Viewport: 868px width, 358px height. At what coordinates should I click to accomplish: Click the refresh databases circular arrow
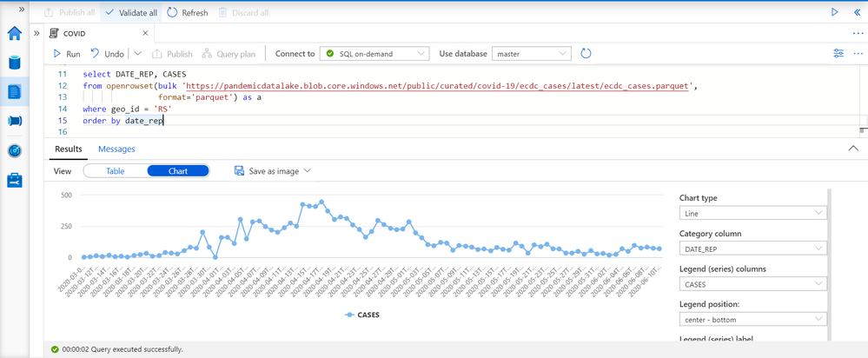click(586, 54)
